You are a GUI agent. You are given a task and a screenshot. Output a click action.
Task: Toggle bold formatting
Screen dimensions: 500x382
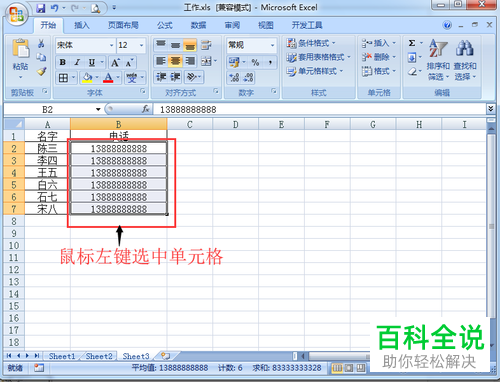pyautogui.click(x=62, y=62)
